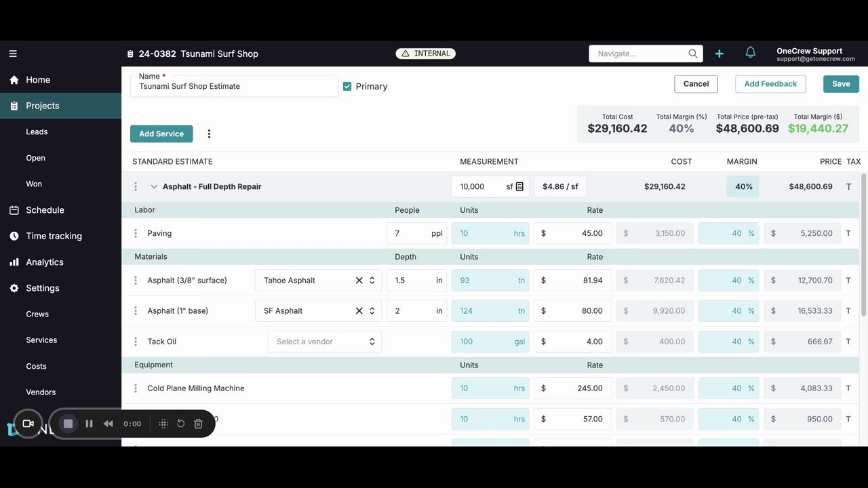Edit the Paving rate 45.00 field
The height and width of the screenshot is (488, 868).
pyautogui.click(x=573, y=233)
